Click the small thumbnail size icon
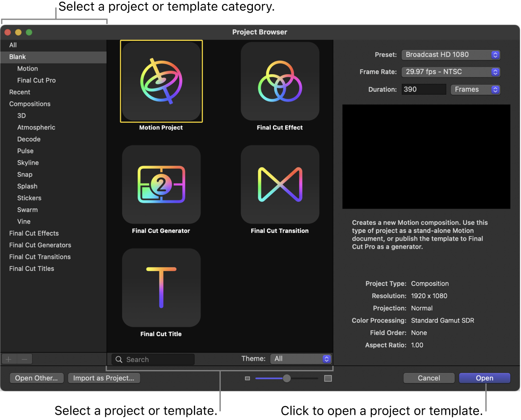This screenshot has width=521, height=420. 247,378
